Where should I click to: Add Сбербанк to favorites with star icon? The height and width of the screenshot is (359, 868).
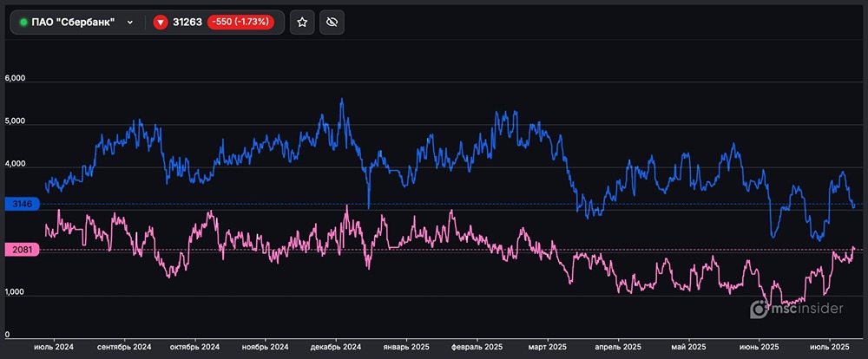302,23
